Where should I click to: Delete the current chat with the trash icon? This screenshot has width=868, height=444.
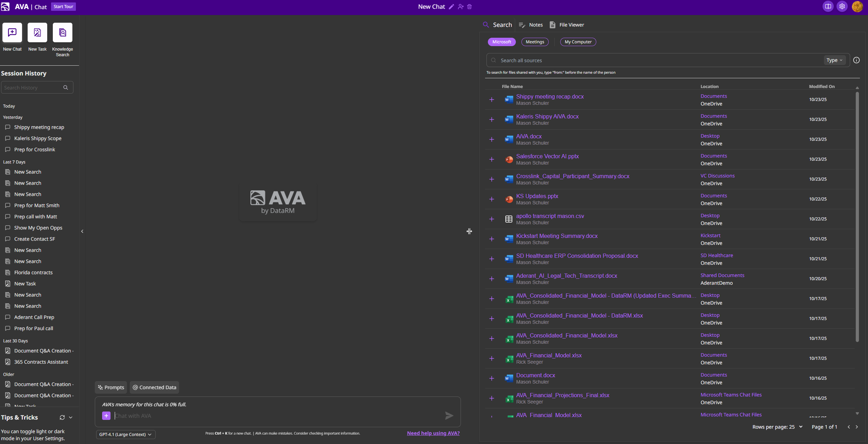tap(469, 6)
